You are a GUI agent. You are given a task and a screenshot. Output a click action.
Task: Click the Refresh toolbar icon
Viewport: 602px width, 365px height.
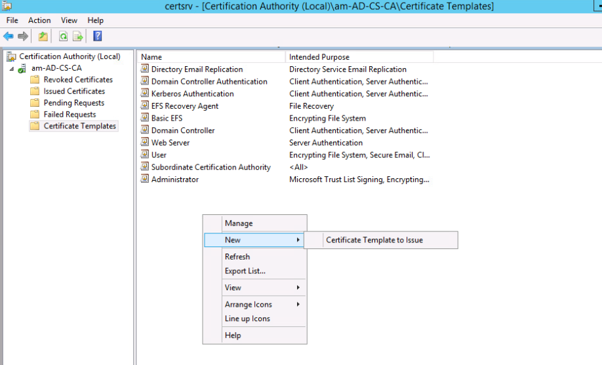pyautogui.click(x=63, y=36)
